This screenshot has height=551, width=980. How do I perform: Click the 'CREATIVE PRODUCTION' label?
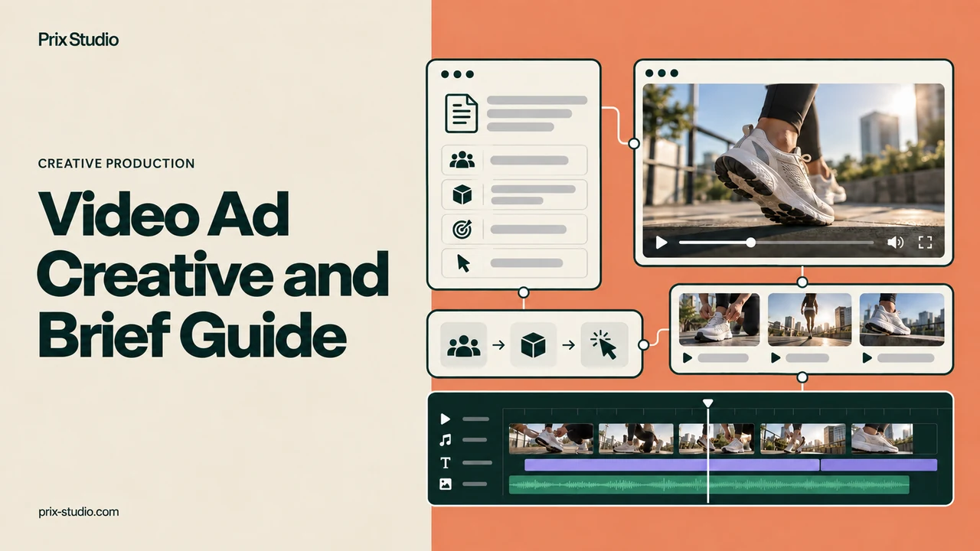point(116,164)
